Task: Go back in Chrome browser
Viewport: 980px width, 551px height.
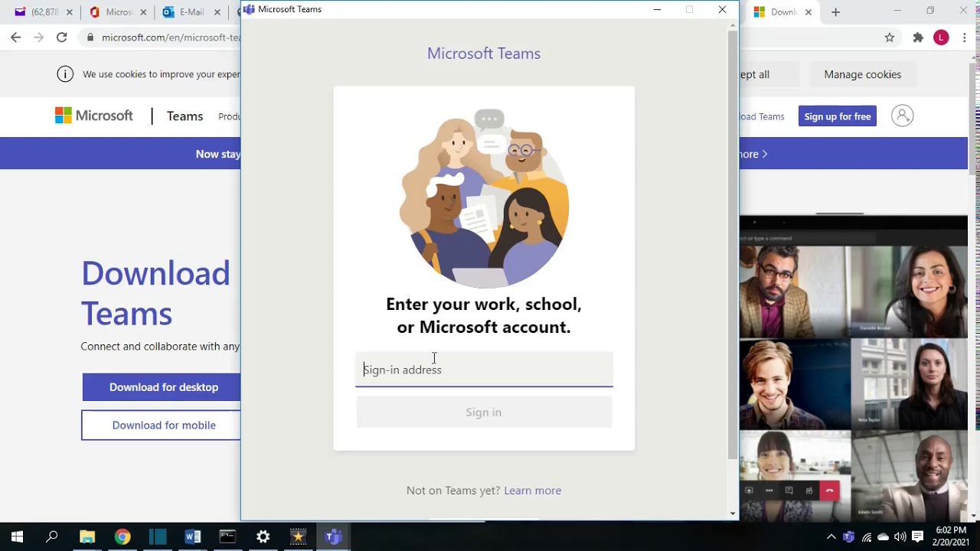Action: (16, 37)
